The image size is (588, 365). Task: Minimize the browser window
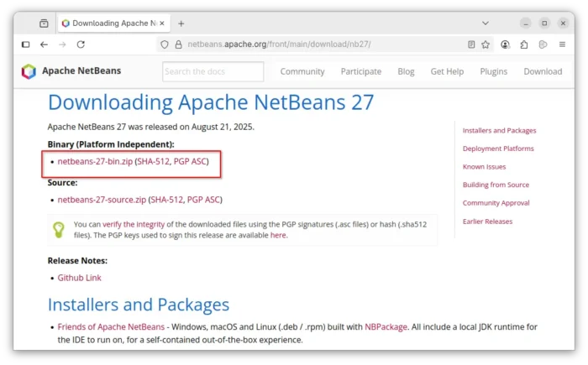coord(526,23)
